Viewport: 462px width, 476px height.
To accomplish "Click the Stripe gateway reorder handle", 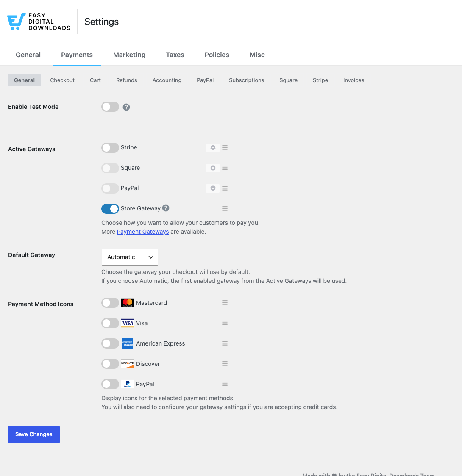I will pyautogui.click(x=225, y=147).
